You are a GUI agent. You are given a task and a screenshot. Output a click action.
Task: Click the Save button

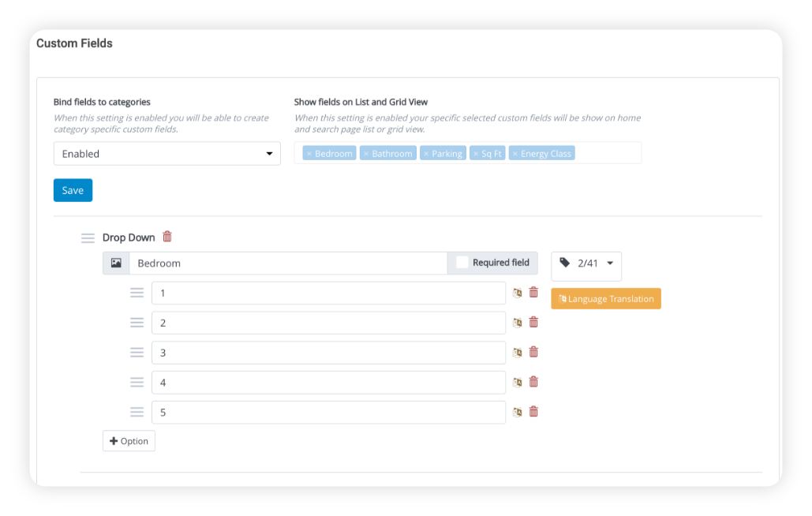pos(73,189)
